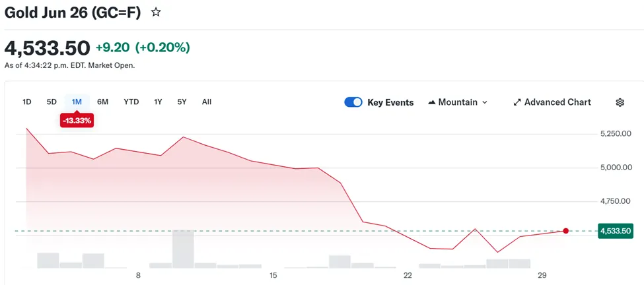644x285 pixels.
Task: Switch to the YTD time range
Action: coord(131,102)
